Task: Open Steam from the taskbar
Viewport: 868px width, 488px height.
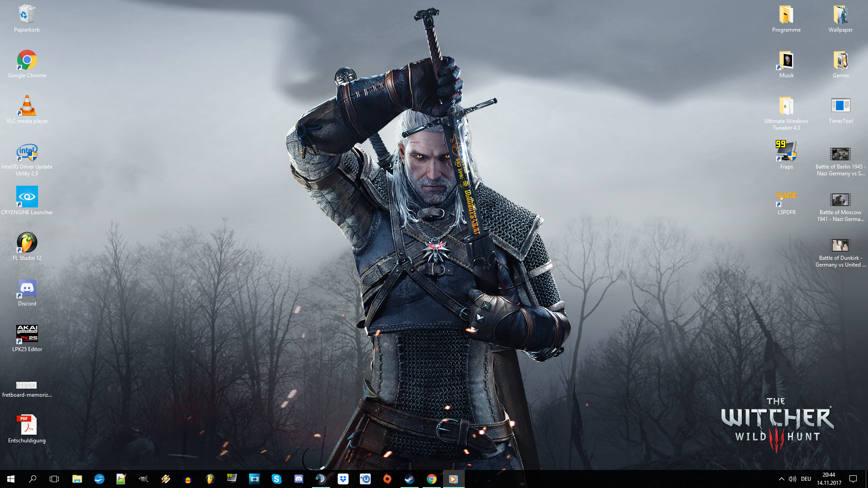Action: click(410, 479)
